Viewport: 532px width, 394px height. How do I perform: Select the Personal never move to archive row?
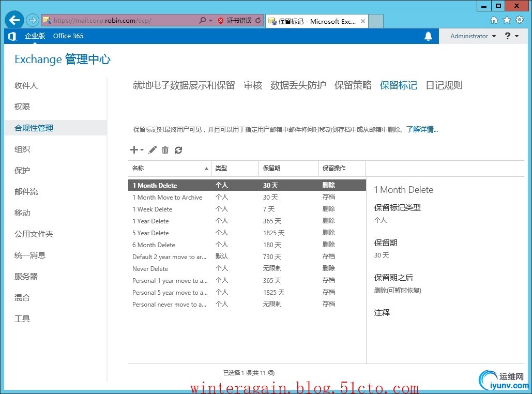247,304
